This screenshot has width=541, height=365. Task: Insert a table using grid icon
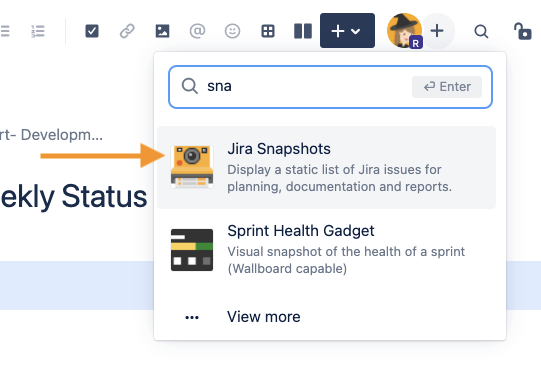click(268, 31)
